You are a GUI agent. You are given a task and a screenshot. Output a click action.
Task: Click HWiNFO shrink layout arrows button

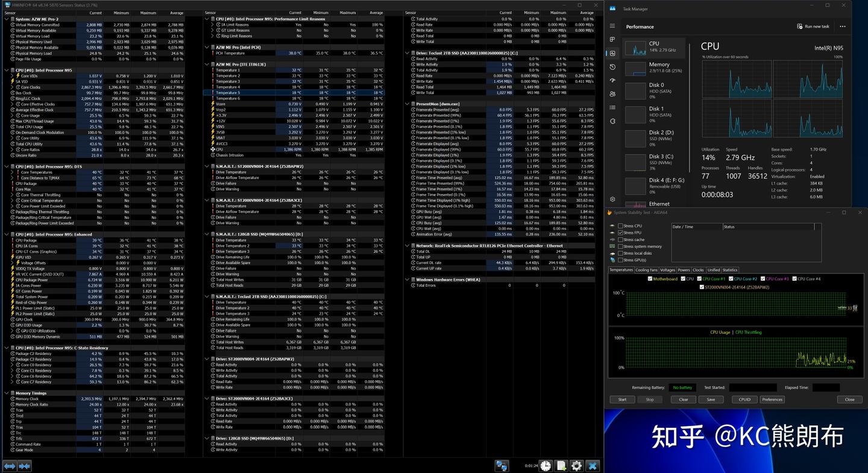click(25, 466)
